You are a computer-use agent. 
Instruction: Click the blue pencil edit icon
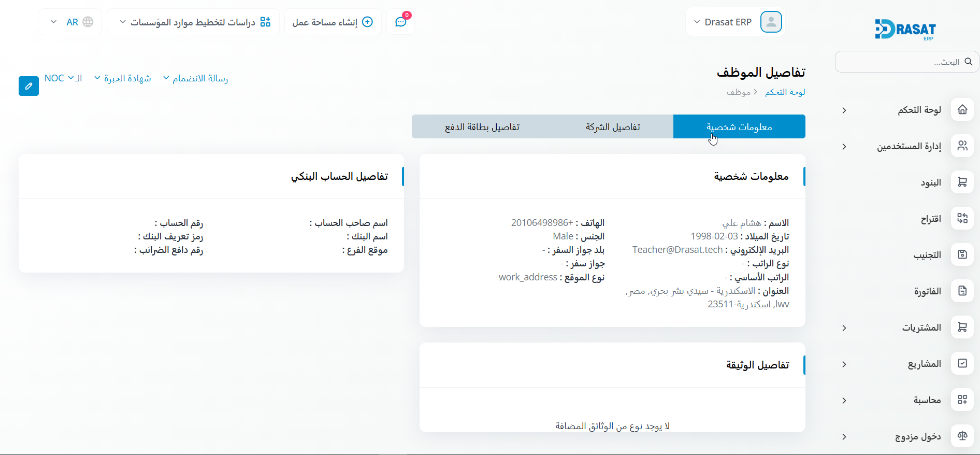(28, 86)
